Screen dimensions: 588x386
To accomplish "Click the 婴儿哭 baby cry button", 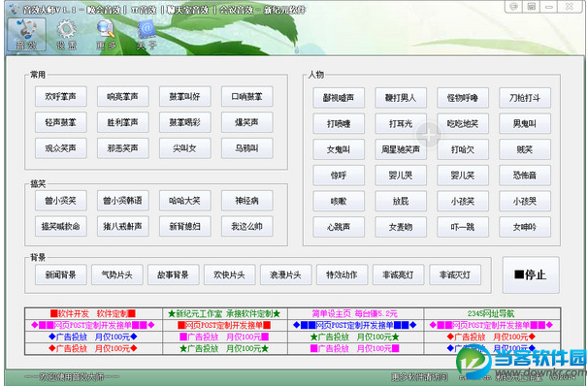I will click(x=401, y=175).
